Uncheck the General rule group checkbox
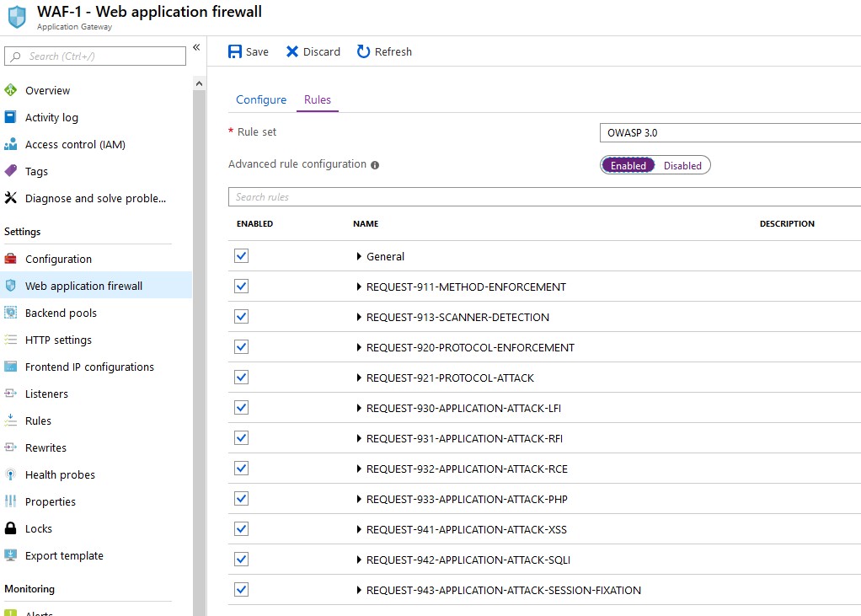Viewport: 861px width, 616px height. click(x=241, y=256)
